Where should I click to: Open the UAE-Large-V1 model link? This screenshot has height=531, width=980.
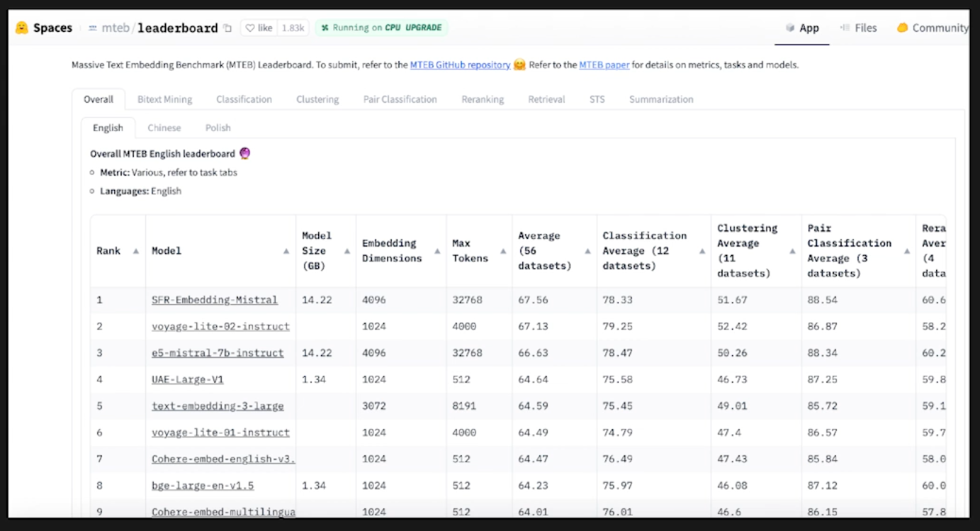188,379
